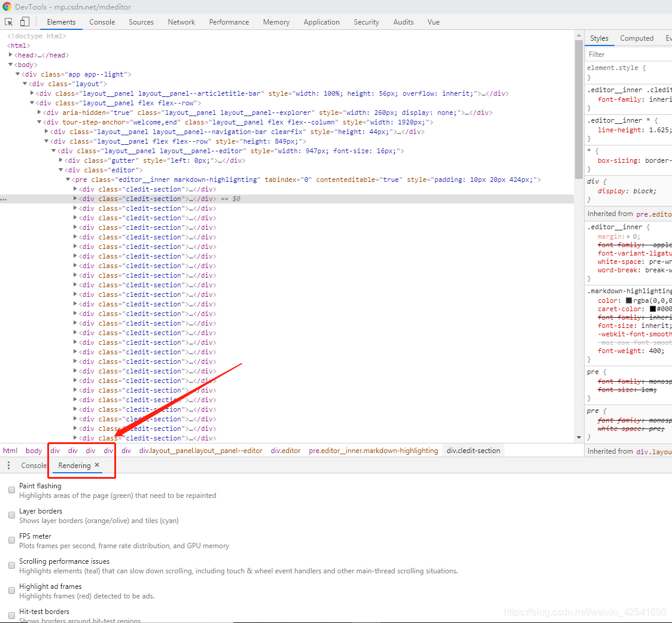Select the div.cledit-section breadcrumb
The width and height of the screenshot is (672, 623).
[x=473, y=451]
